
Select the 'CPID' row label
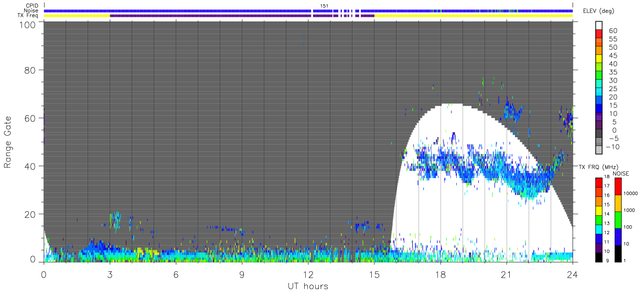(33, 6)
